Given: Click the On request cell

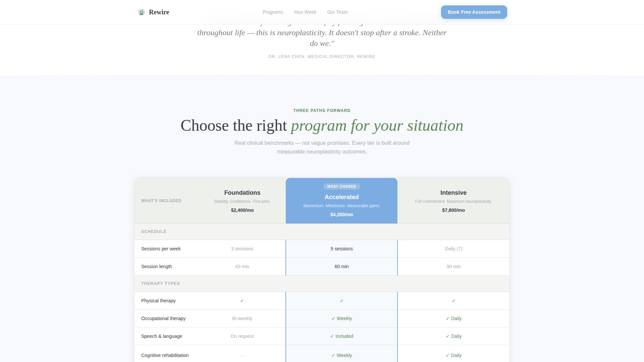Looking at the screenshot, I should pyautogui.click(x=242, y=336).
